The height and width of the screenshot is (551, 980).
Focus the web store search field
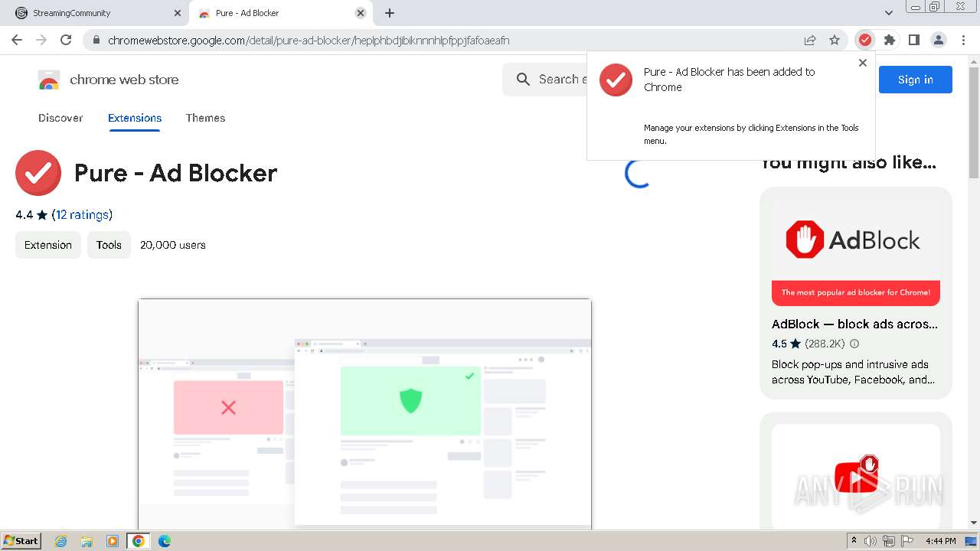click(545, 79)
